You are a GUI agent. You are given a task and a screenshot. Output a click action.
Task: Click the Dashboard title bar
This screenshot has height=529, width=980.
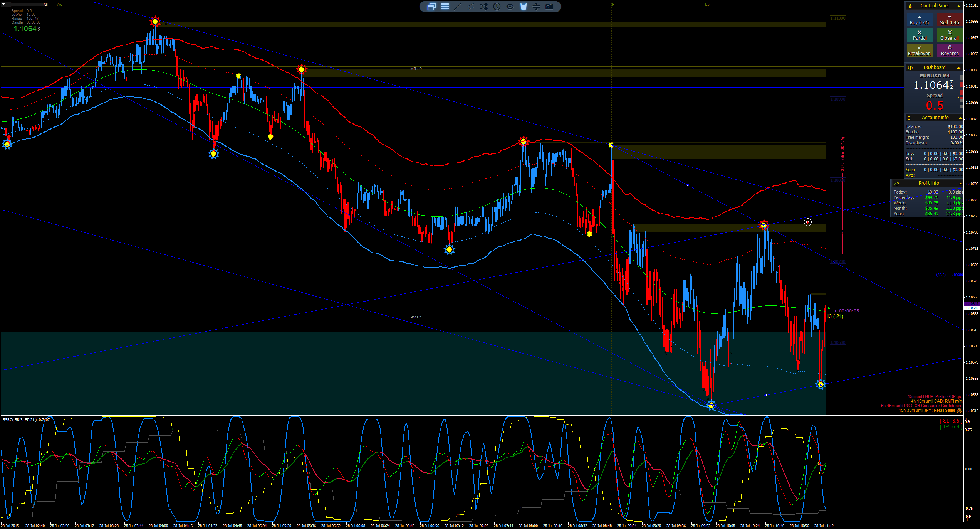coord(934,67)
